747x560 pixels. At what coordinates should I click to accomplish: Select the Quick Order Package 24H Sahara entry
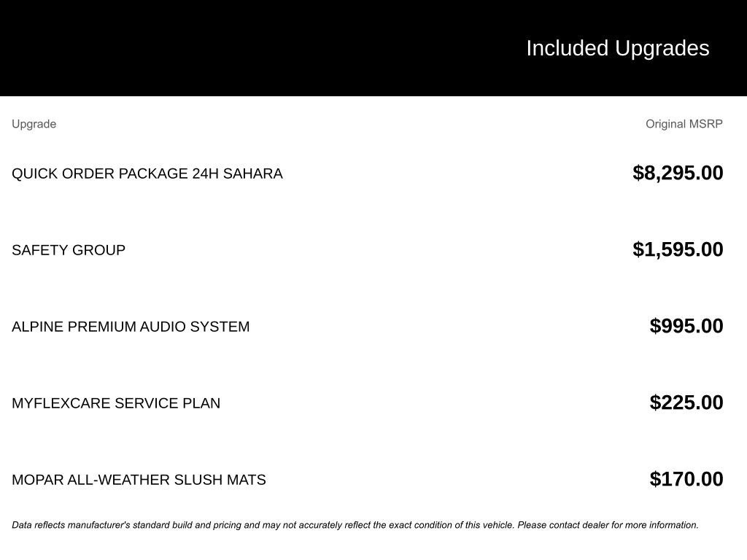pyautogui.click(x=147, y=174)
